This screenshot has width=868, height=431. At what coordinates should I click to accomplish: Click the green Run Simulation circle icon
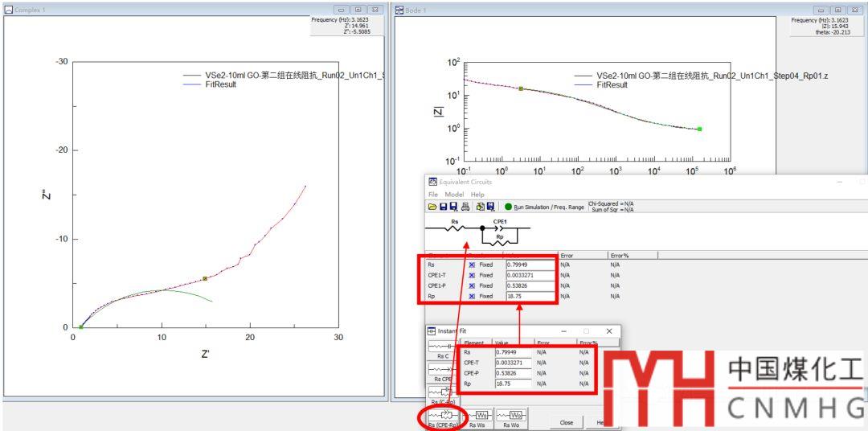[508, 207]
